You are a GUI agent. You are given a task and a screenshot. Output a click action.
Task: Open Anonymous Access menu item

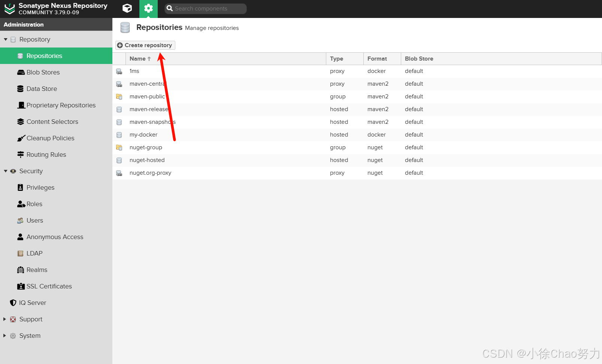click(x=56, y=237)
